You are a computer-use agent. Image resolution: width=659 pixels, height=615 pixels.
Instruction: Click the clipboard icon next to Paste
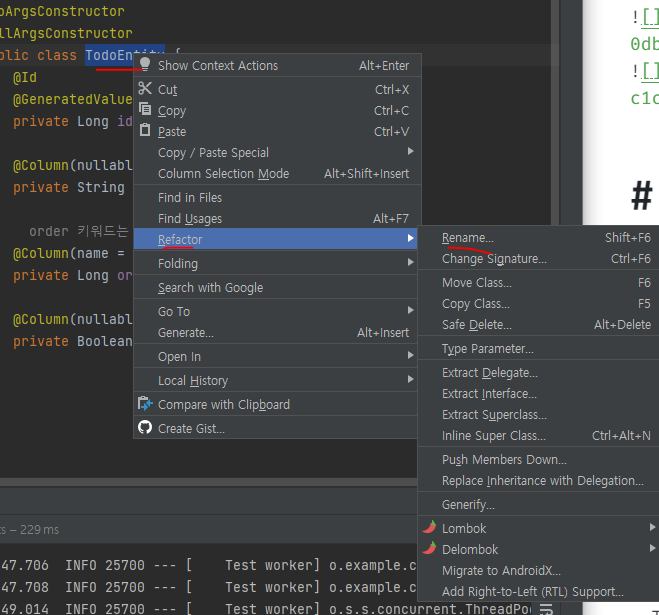coord(145,131)
